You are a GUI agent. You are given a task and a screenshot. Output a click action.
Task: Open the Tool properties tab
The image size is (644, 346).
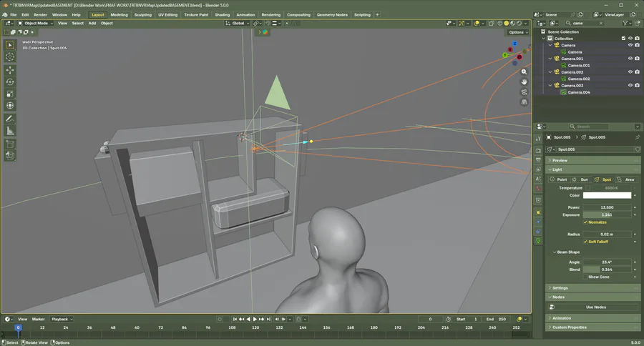pyautogui.click(x=538, y=139)
